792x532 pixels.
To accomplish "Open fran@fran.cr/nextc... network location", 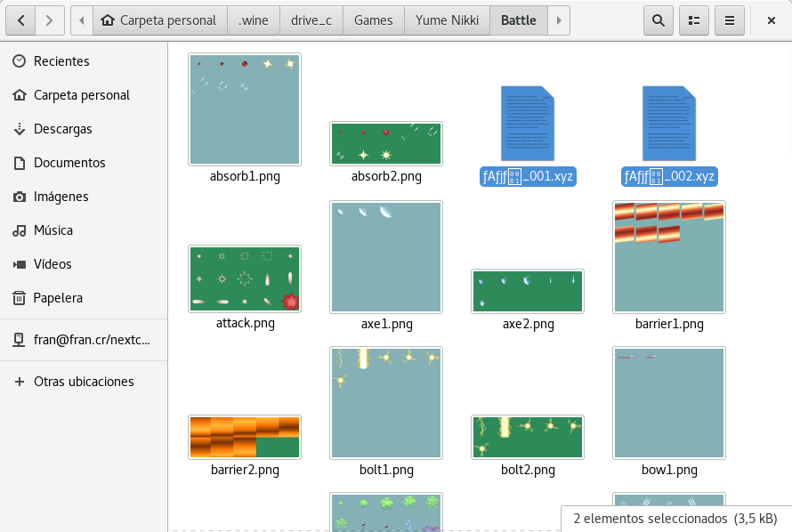I will (x=84, y=340).
